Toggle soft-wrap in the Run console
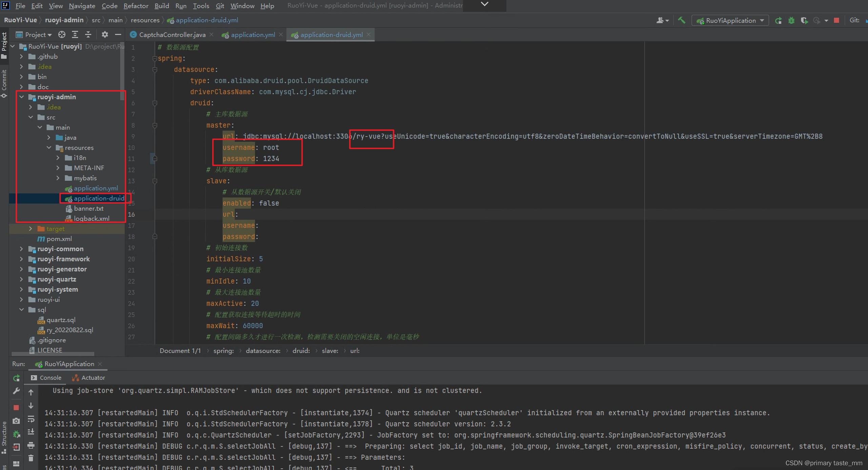 (31, 419)
